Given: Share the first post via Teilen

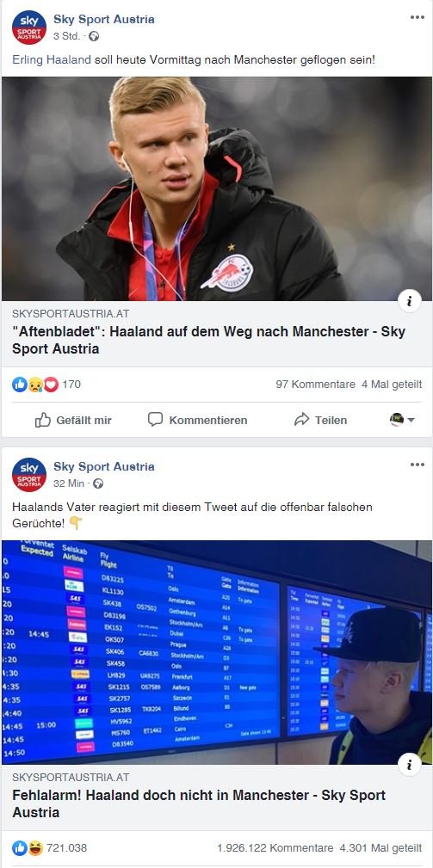Looking at the screenshot, I should pos(320,420).
